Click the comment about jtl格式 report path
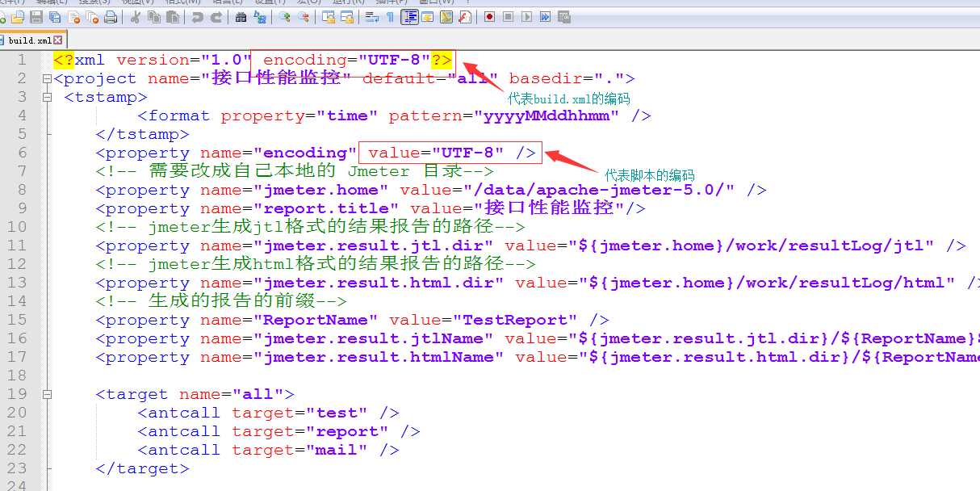This screenshot has width=980, height=491. [x=310, y=227]
